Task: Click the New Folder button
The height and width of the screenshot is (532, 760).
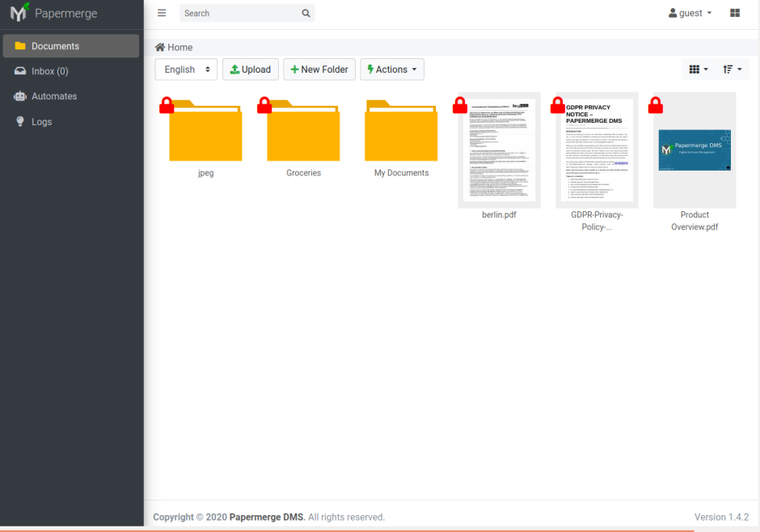Action: pyautogui.click(x=319, y=70)
